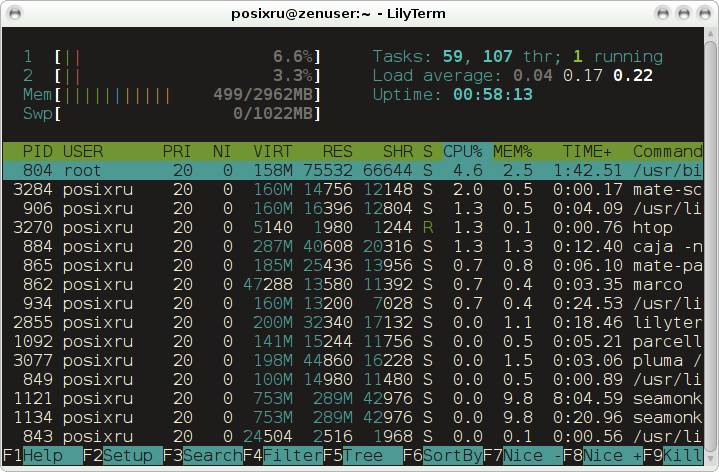Select the root process with PID 804
Viewport: 719px width, 472px height.
pyautogui.click(x=353, y=171)
